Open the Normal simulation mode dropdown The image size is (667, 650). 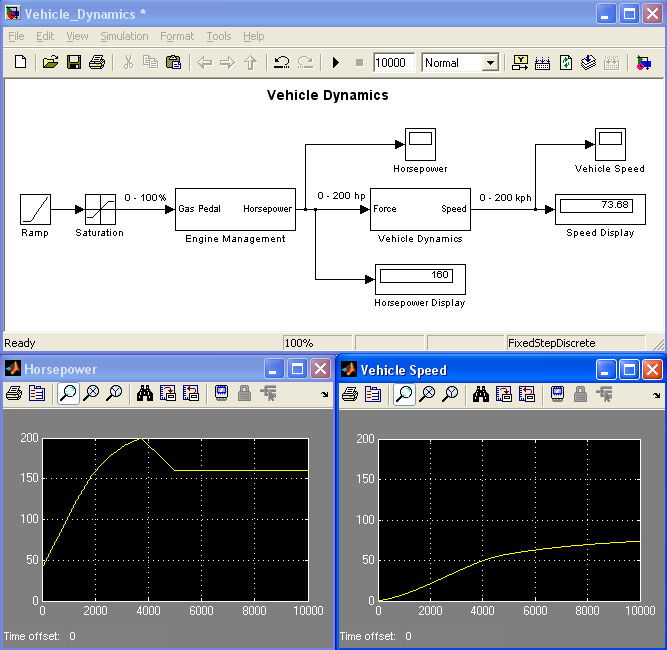point(490,63)
